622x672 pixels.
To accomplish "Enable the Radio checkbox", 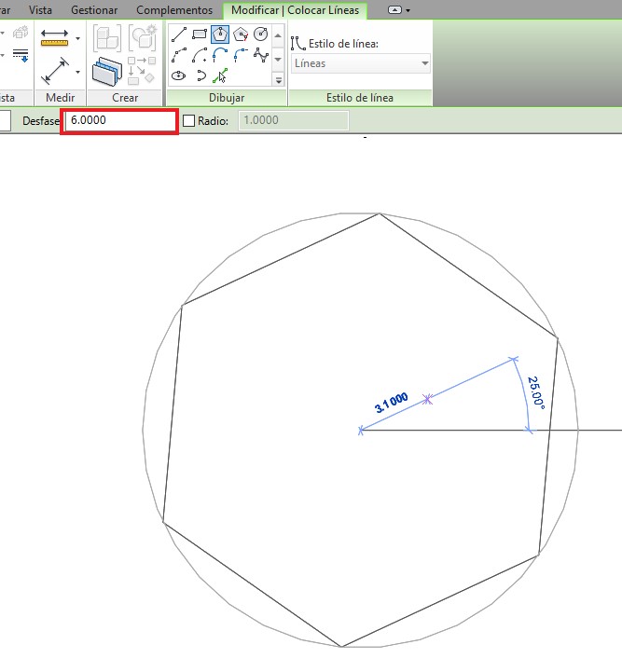I will (189, 121).
